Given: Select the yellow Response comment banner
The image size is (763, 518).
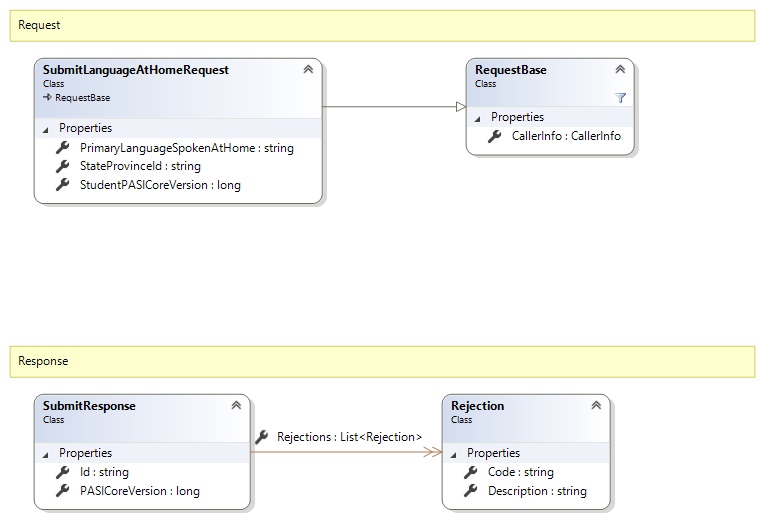Looking at the screenshot, I should 381,361.
